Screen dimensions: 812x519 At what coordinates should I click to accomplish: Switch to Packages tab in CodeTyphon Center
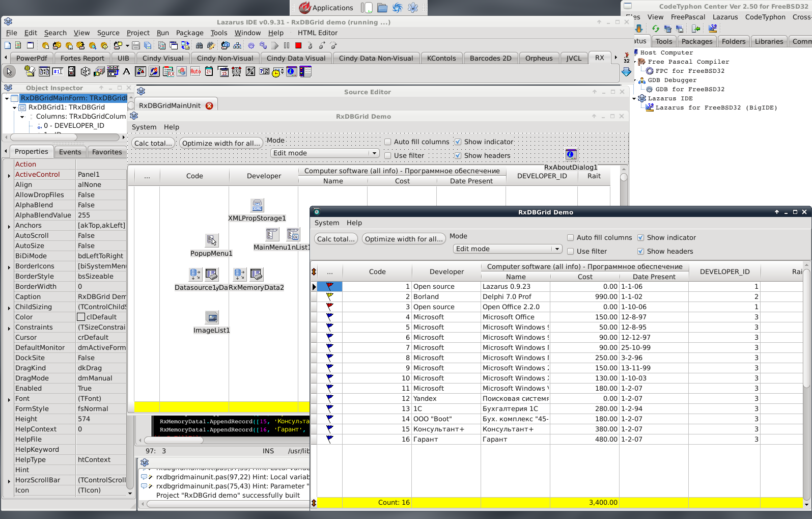pyautogui.click(x=697, y=41)
